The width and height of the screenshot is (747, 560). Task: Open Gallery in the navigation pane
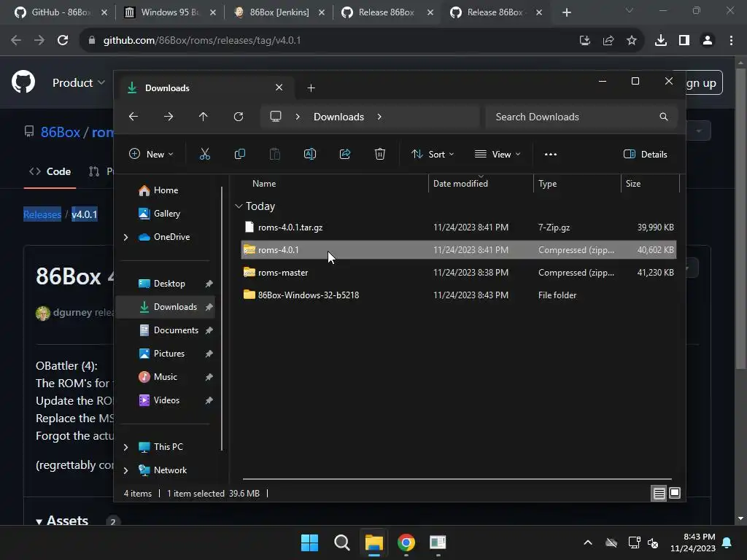160,214
